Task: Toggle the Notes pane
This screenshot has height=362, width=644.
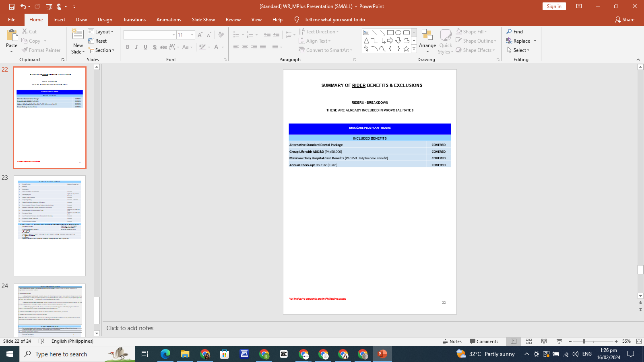Action: [452, 341]
